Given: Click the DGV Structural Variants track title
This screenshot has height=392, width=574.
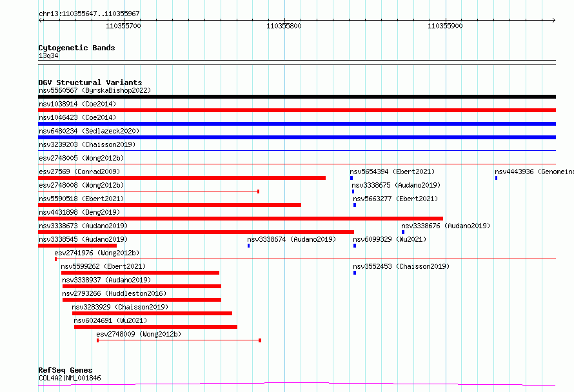Looking at the screenshot, I should (x=90, y=83).
